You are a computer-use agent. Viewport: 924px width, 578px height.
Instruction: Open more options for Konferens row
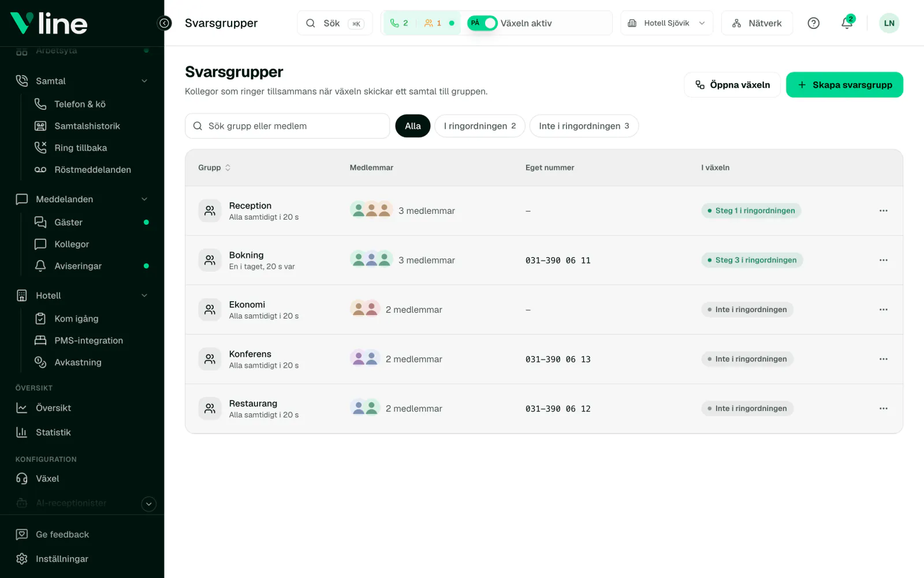point(883,359)
